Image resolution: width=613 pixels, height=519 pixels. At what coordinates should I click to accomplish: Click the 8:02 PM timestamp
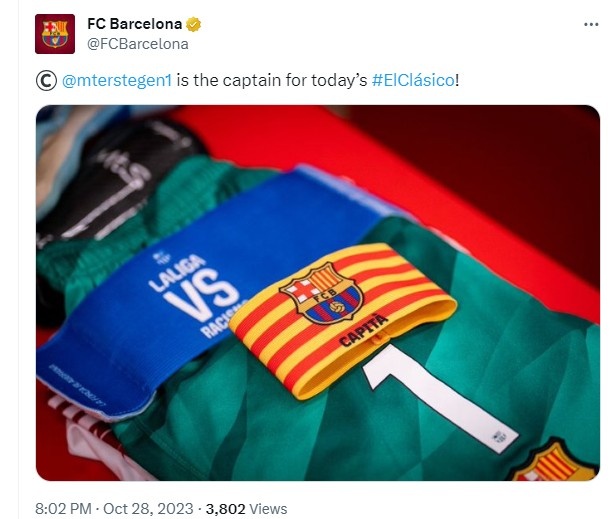coord(63,508)
